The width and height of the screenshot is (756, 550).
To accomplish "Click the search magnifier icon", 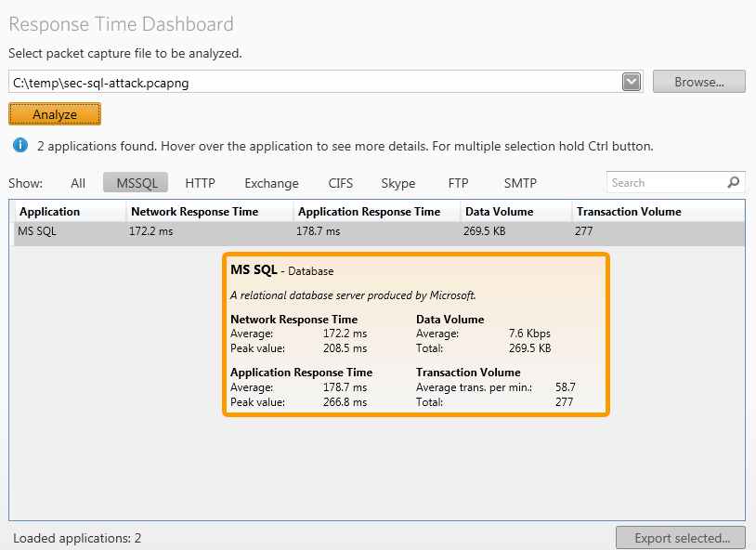I will pyautogui.click(x=734, y=182).
